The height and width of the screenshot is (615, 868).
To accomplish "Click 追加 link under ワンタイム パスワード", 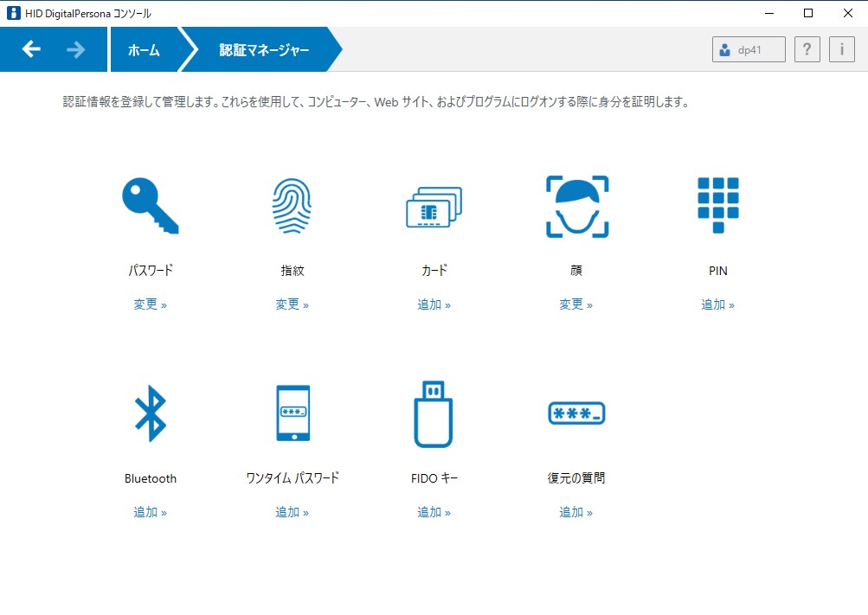I will pos(292,512).
